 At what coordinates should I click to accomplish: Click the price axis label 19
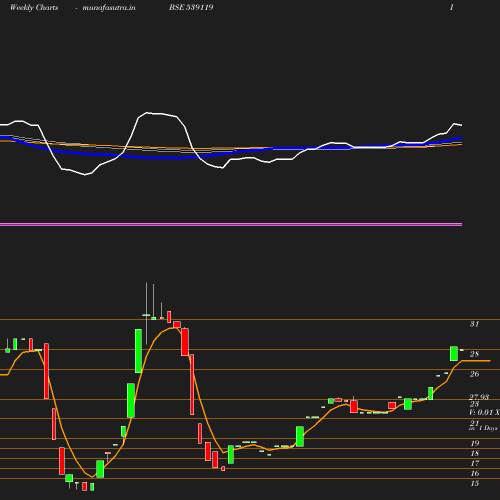(x=475, y=443)
